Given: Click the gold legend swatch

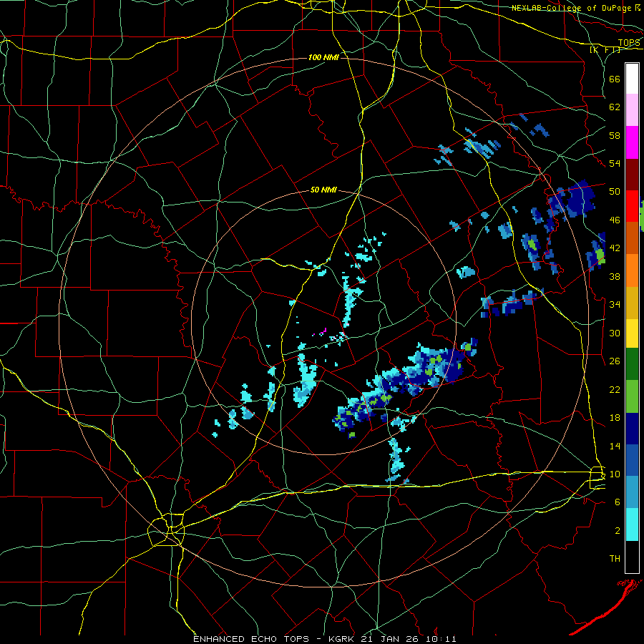Looking at the screenshot, I should (x=632, y=302).
